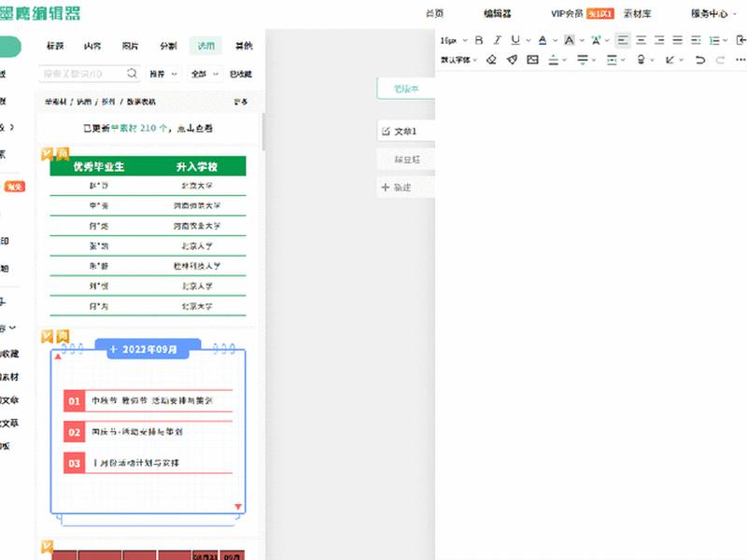Click the text effect A icon with green marks

tap(596, 40)
